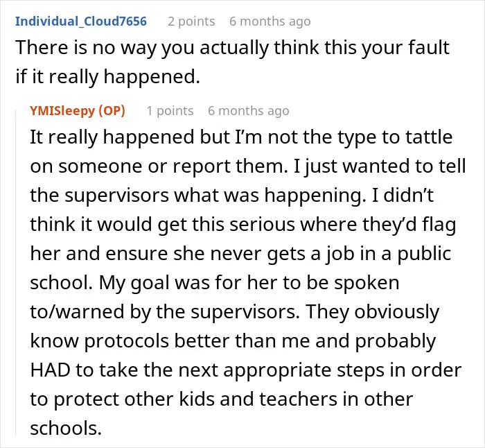This screenshot has height=448, width=485.
Task: Click the line 'school. My goal was for her'
Action: [215, 283]
